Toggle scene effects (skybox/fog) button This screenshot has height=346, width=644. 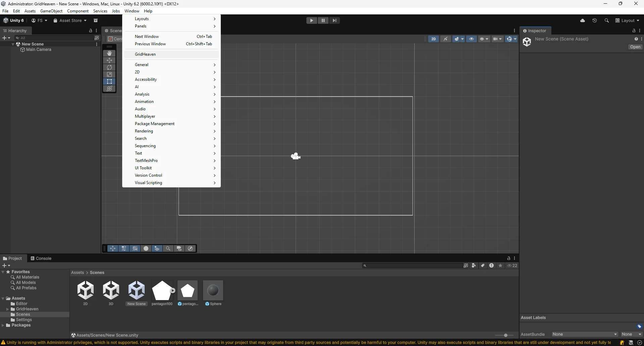456,39
